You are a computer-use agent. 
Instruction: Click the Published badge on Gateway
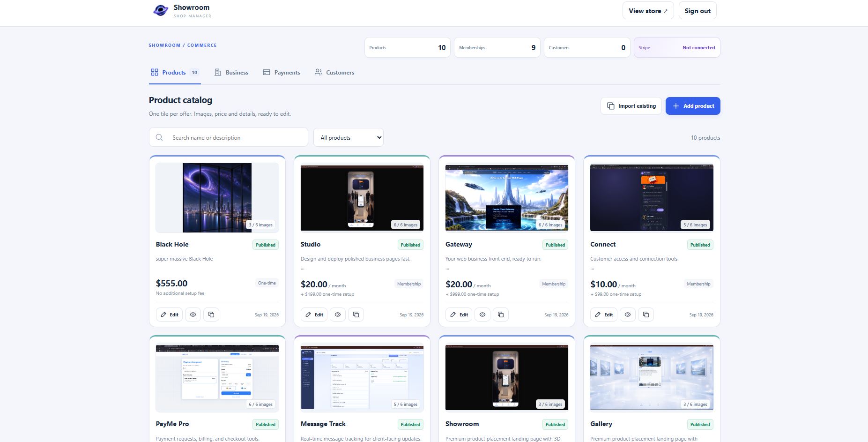555,245
